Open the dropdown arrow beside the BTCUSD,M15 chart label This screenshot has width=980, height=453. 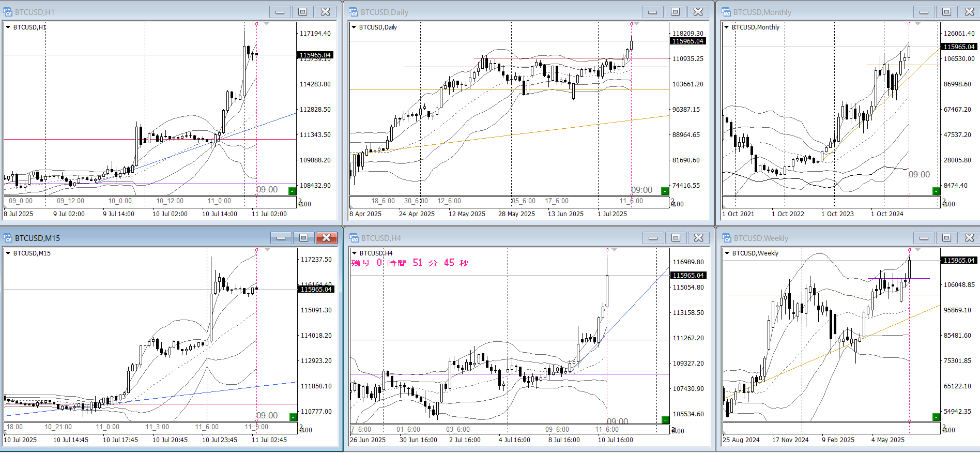pos(8,253)
